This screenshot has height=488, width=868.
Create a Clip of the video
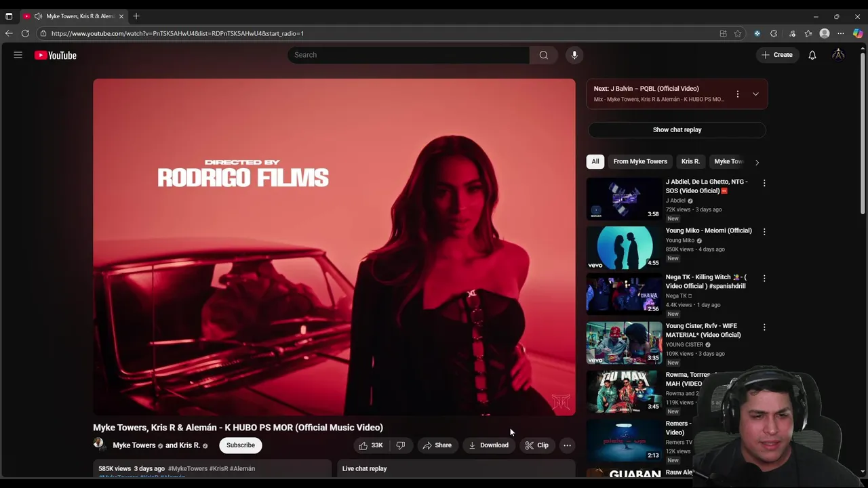point(537,445)
